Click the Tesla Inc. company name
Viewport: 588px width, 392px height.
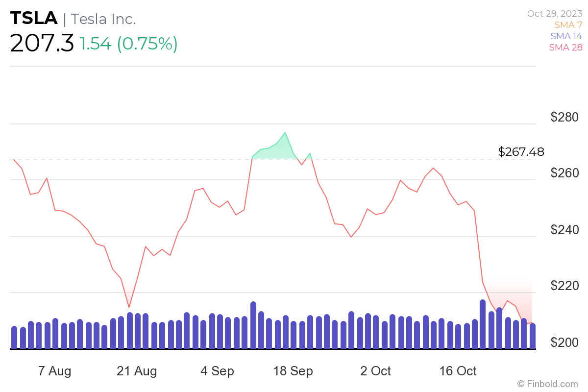pyautogui.click(x=103, y=19)
